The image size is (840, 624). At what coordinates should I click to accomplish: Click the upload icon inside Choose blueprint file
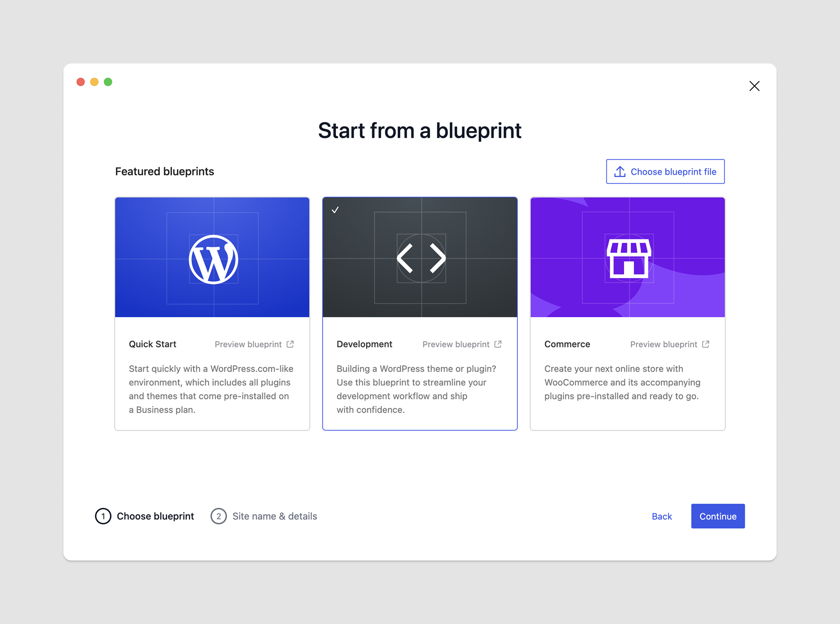coord(619,172)
